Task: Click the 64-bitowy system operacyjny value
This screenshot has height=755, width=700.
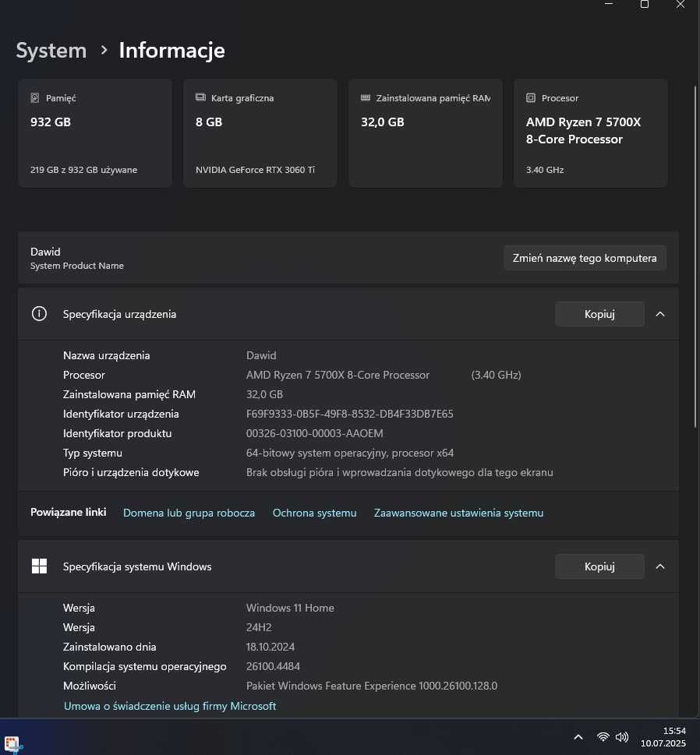Action: [x=350, y=453]
